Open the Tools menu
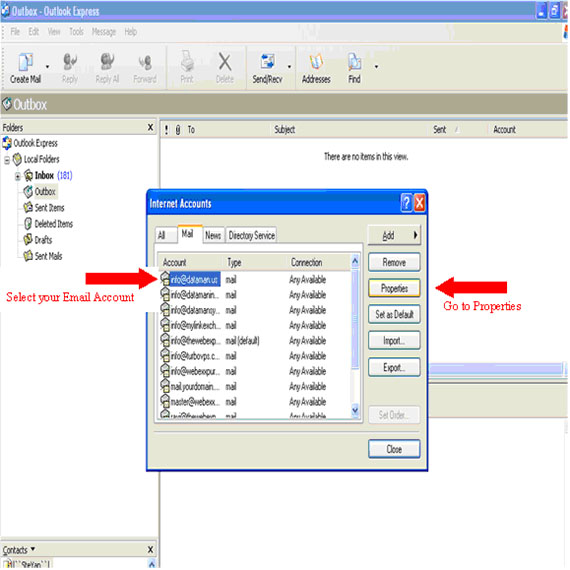 [x=76, y=32]
